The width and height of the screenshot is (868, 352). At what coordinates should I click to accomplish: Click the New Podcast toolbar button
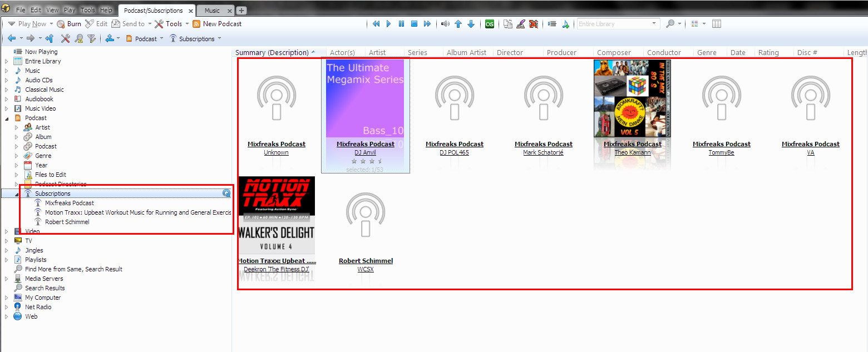[x=217, y=24]
